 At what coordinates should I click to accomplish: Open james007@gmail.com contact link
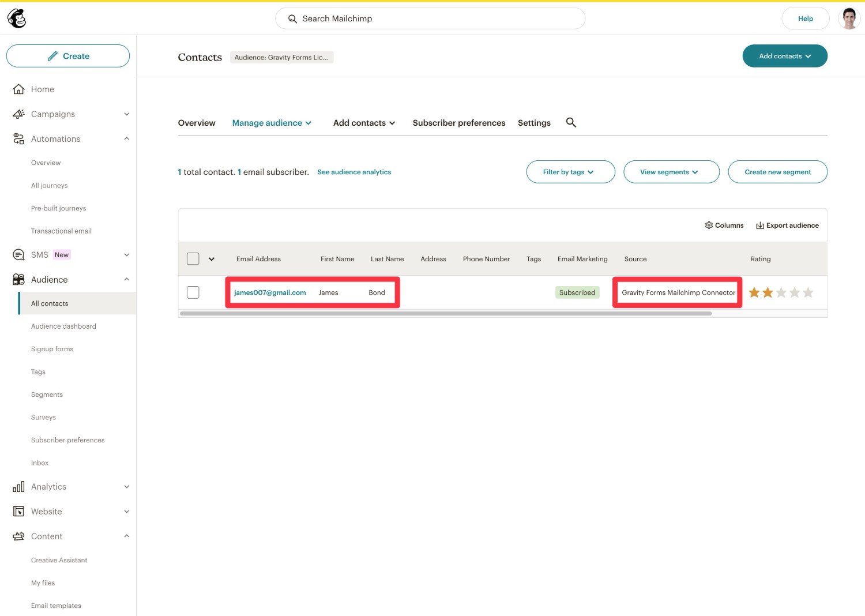pyautogui.click(x=270, y=292)
